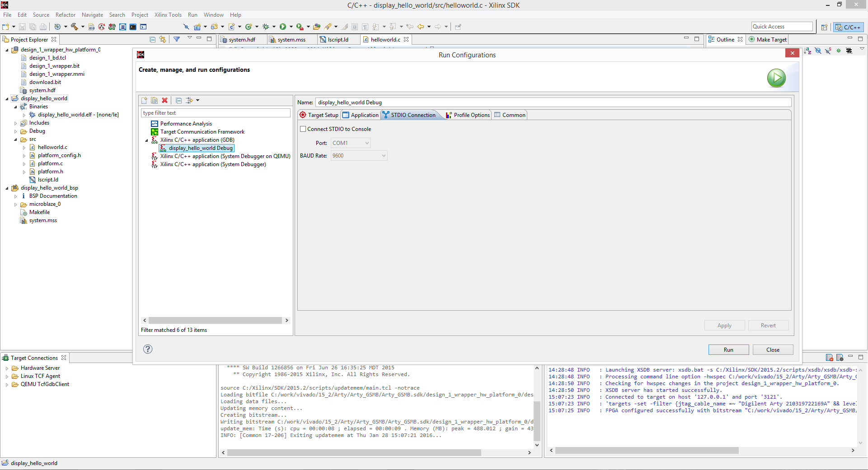868x470 pixels.
Task: Click the Apply button
Action: [x=724, y=326]
